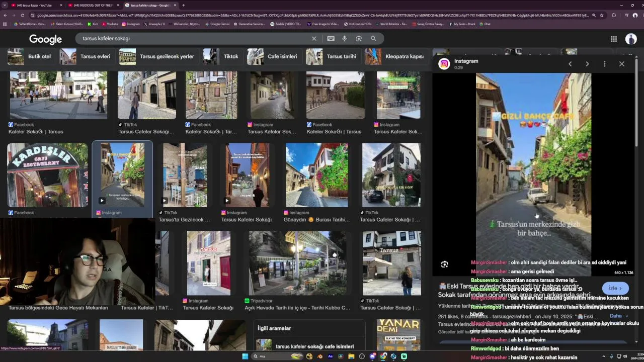The image size is (644, 362).
Task: Click the Google logo
Action: point(45,39)
